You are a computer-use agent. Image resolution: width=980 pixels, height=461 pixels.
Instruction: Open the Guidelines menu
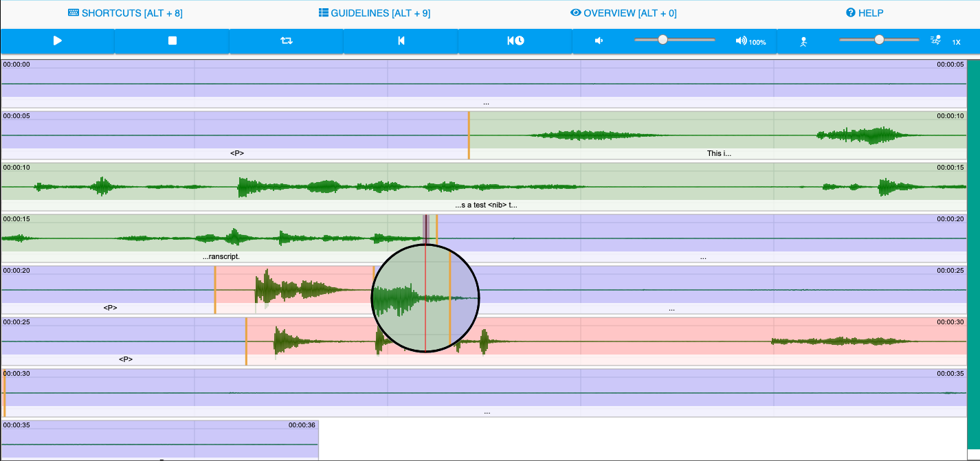pyautogui.click(x=375, y=13)
